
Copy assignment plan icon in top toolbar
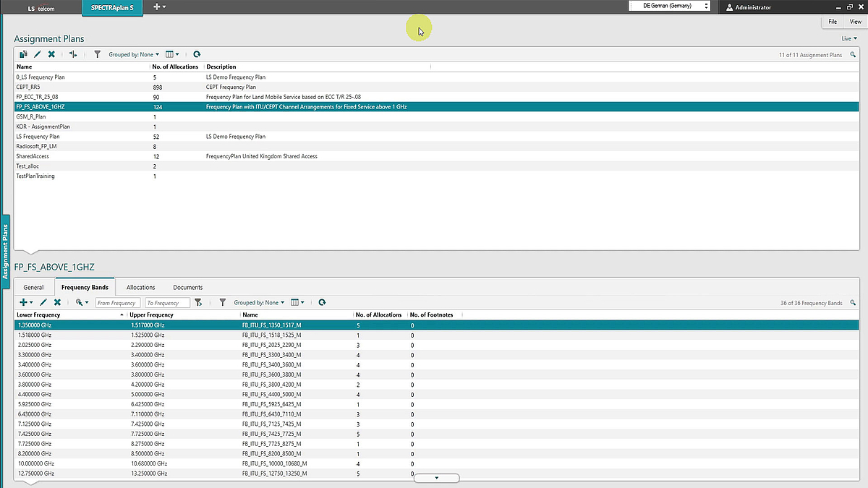point(23,54)
